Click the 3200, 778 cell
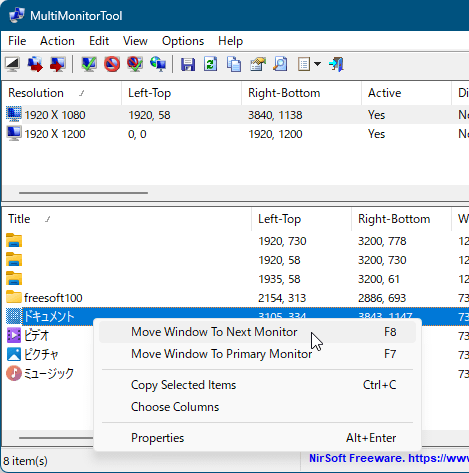 [x=382, y=241]
